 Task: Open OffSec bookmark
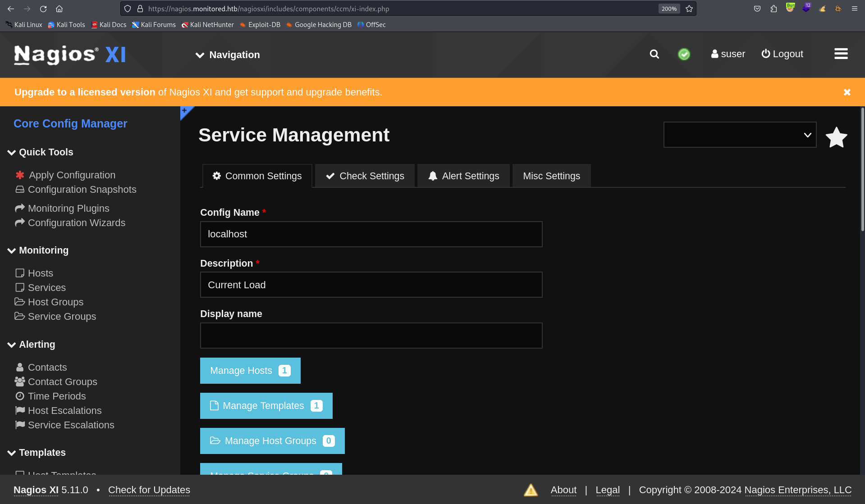[371, 25]
